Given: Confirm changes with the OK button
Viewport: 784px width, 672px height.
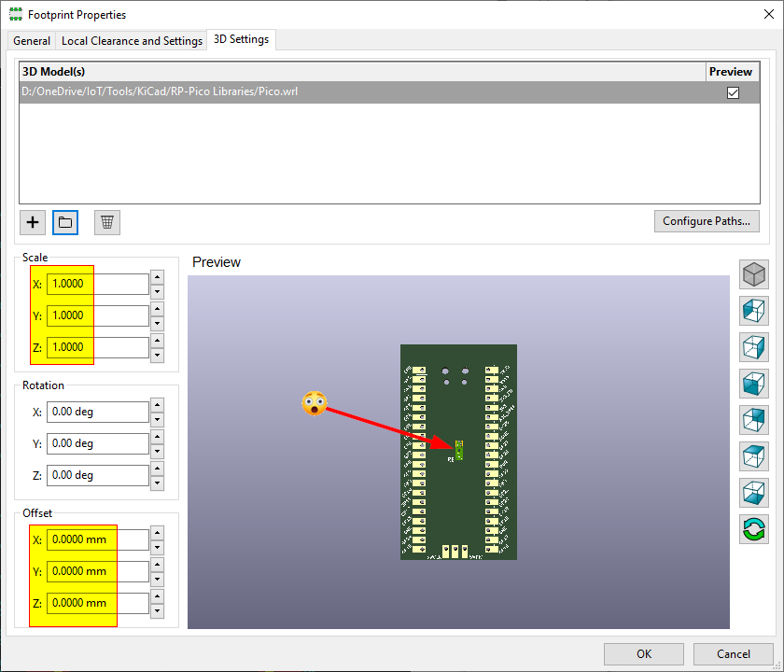Looking at the screenshot, I should coord(643,653).
